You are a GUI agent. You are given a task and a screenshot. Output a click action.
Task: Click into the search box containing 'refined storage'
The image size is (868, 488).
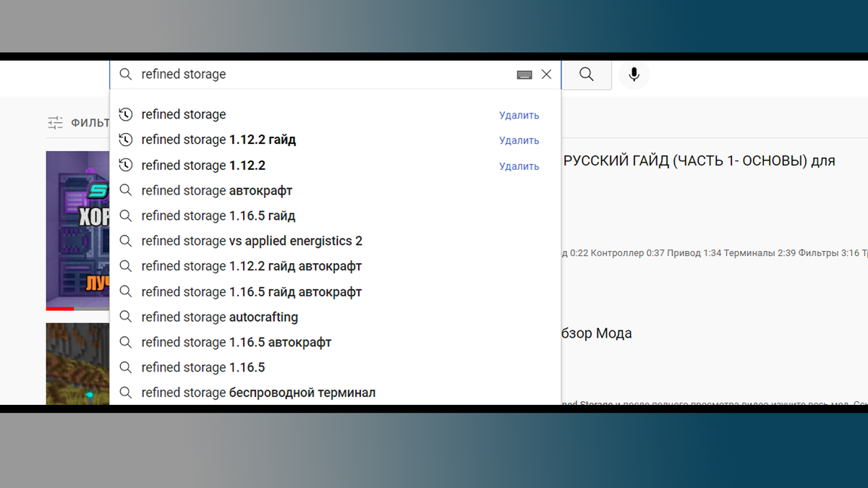click(x=335, y=74)
